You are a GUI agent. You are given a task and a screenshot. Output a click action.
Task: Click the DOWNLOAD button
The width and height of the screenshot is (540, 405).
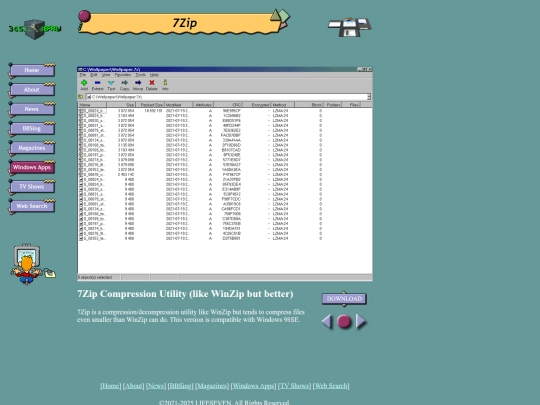pyautogui.click(x=344, y=299)
